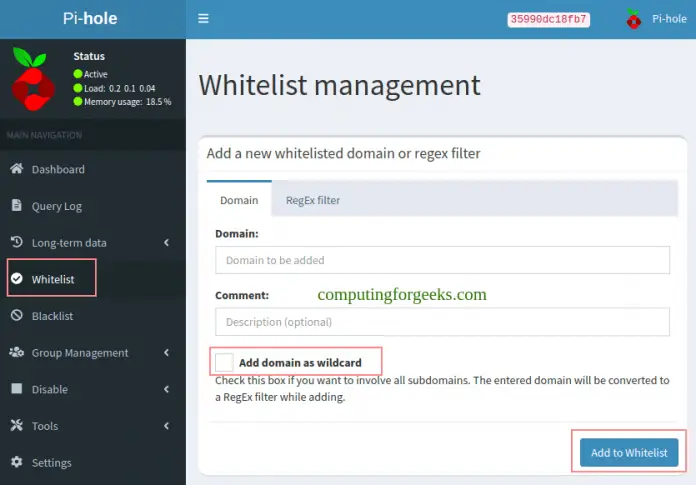Image resolution: width=696 pixels, height=485 pixels.
Task: Click the Description optional comment field
Action: (x=441, y=322)
